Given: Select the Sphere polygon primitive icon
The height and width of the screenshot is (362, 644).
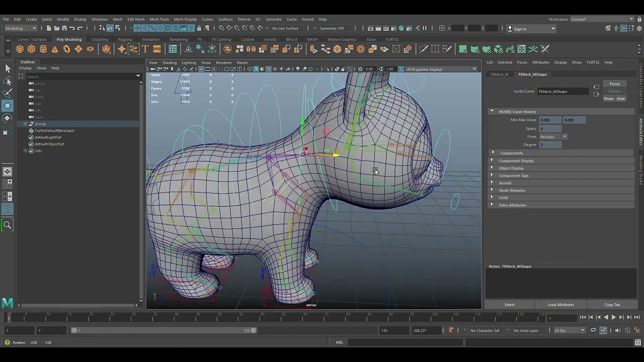Looking at the screenshot, I should pos(20,49).
